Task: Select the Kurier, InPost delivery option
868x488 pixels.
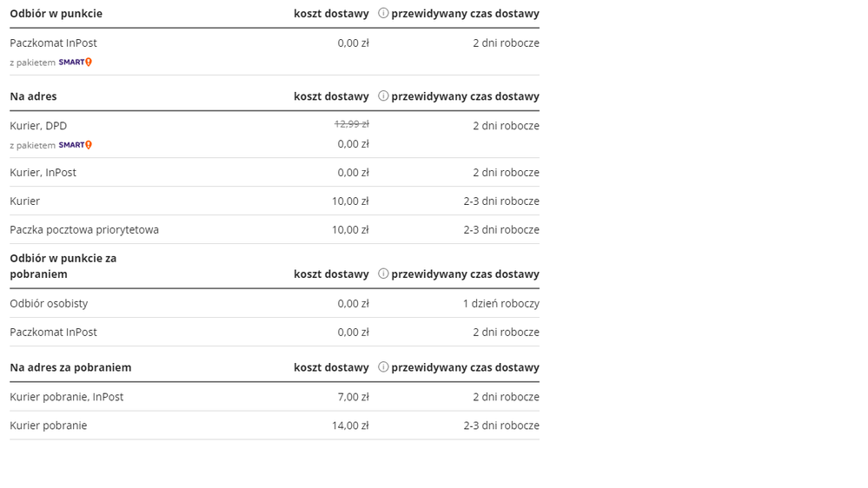Action: point(43,173)
